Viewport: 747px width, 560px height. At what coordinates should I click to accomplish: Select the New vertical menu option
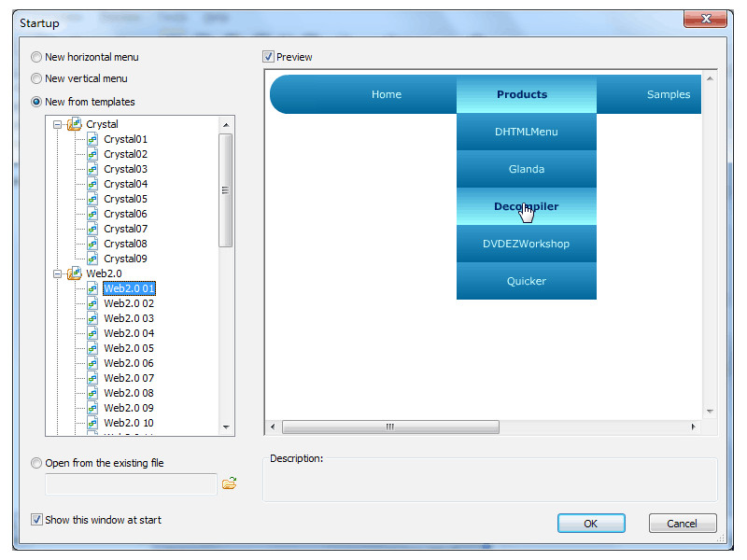pos(37,79)
